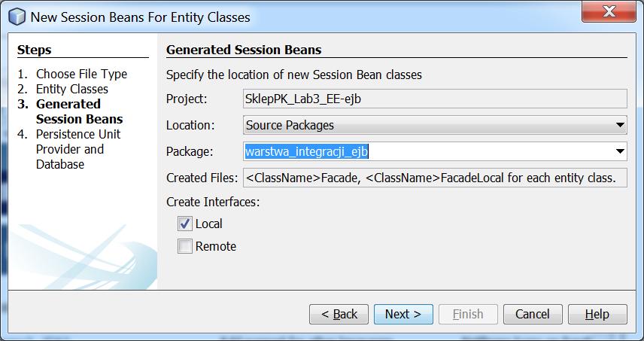Open the Location dropdown arrow
The height and width of the screenshot is (341, 644).
click(x=620, y=125)
